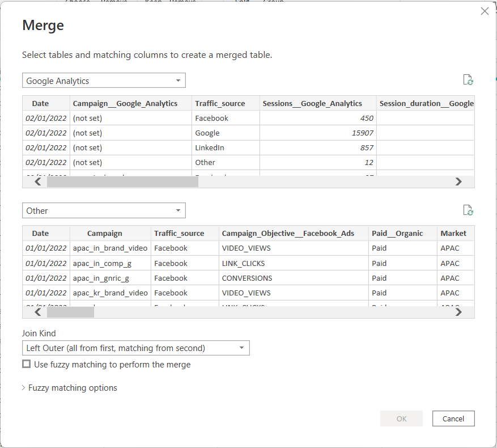Select Campaign column header in Other table
Screen dimensions: 497x448
pyautogui.click(x=111, y=234)
